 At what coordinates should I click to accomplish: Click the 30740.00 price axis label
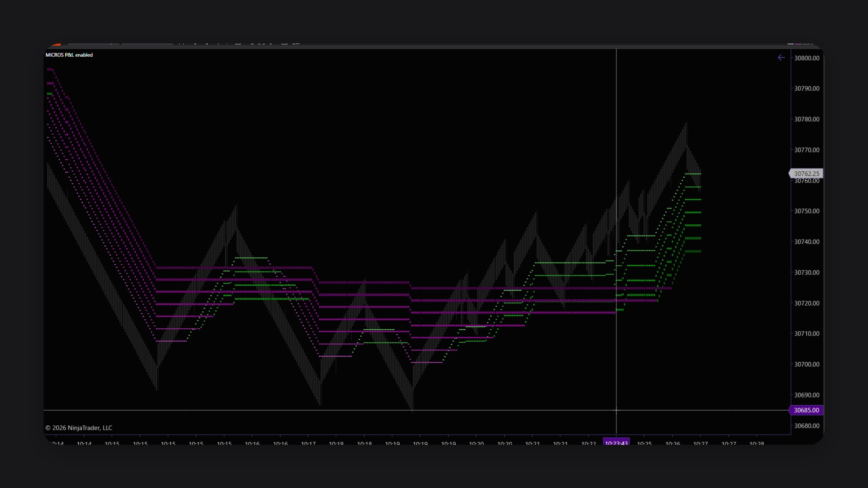(807, 242)
